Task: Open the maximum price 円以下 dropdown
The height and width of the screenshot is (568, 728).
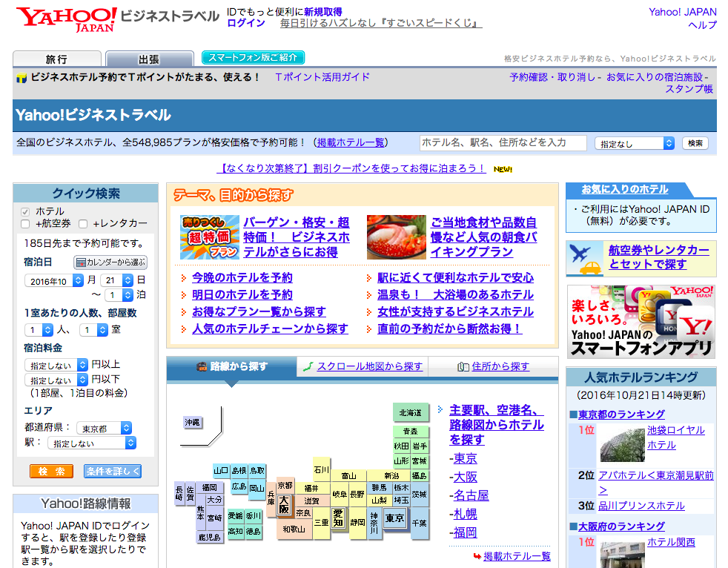Action: (x=56, y=380)
